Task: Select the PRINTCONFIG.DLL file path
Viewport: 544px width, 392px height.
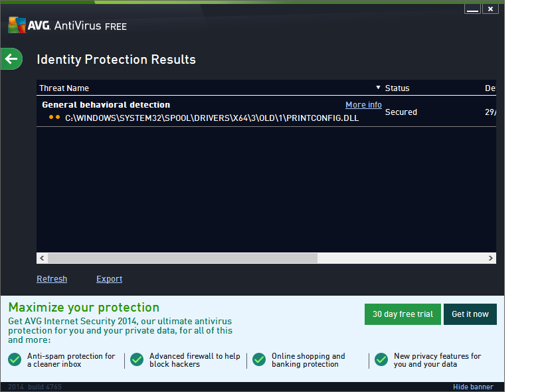Action: [x=212, y=118]
